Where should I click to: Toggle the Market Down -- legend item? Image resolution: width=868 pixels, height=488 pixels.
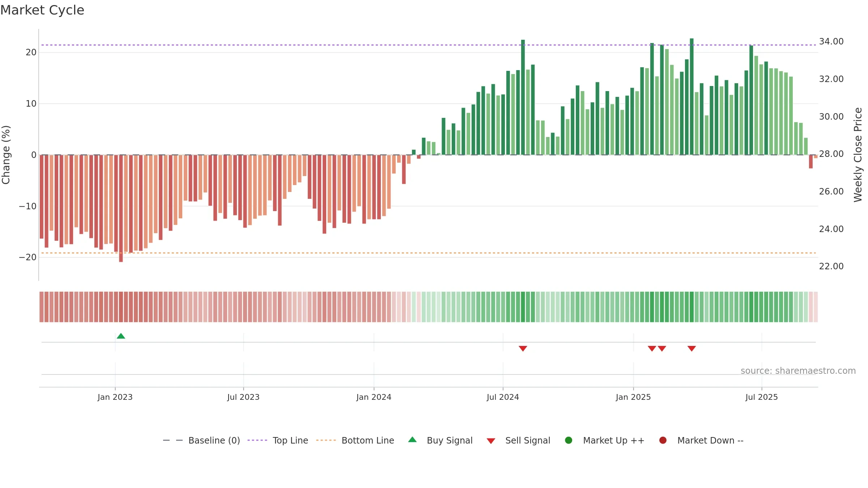pos(701,440)
